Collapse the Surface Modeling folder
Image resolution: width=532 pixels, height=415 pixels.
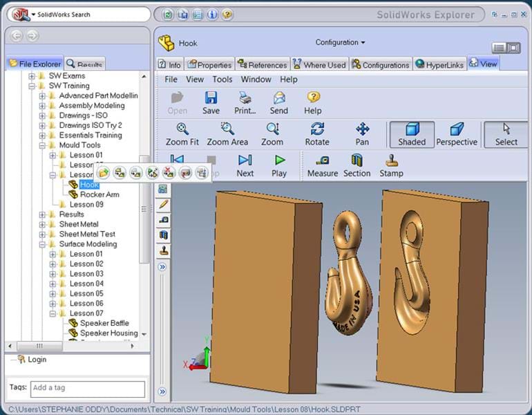click(x=42, y=244)
